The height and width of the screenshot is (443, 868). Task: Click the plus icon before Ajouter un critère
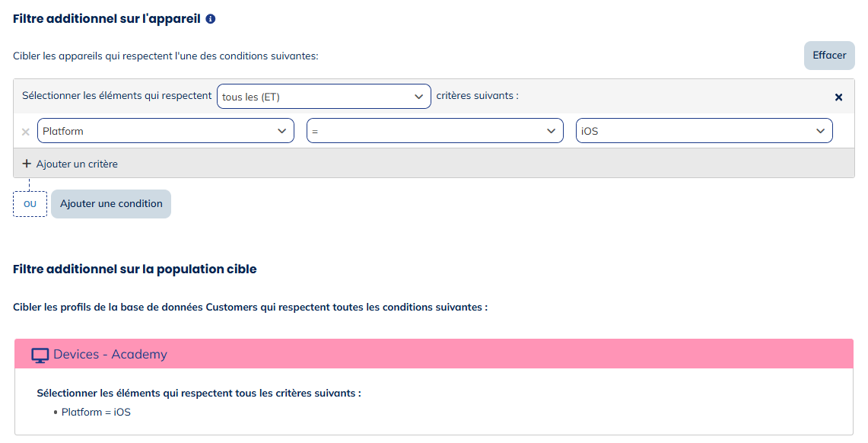(x=27, y=164)
